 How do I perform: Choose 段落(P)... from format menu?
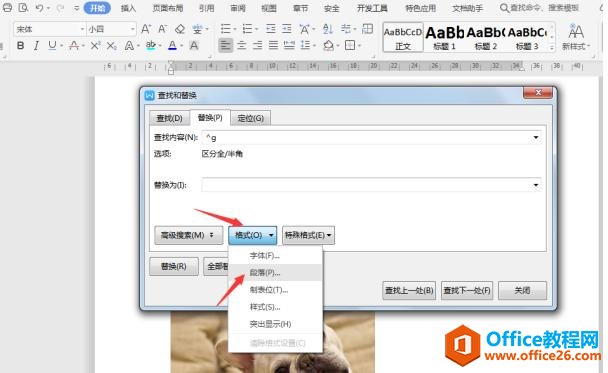point(275,273)
